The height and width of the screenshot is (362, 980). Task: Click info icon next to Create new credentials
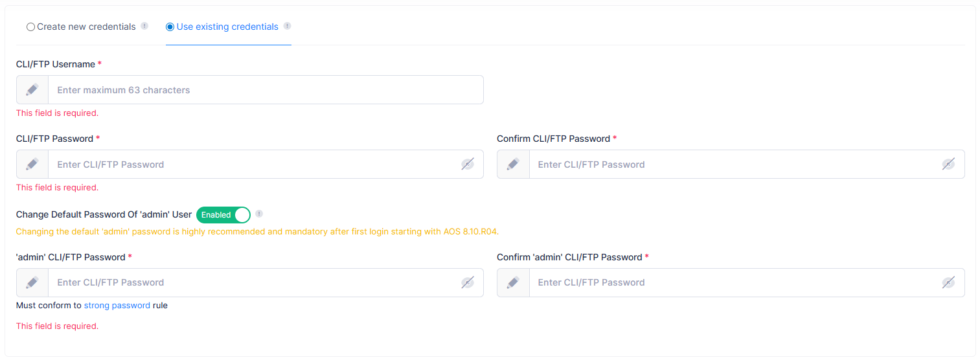pos(144,27)
